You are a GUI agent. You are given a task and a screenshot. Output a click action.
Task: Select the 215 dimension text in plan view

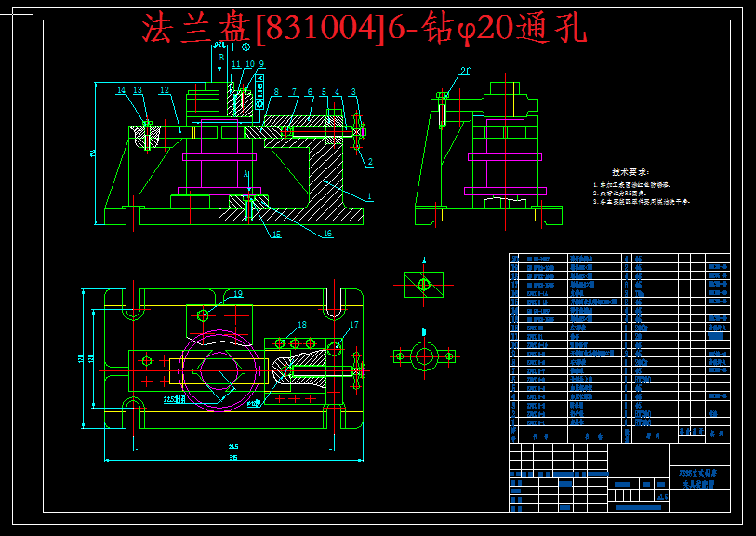point(233,447)
